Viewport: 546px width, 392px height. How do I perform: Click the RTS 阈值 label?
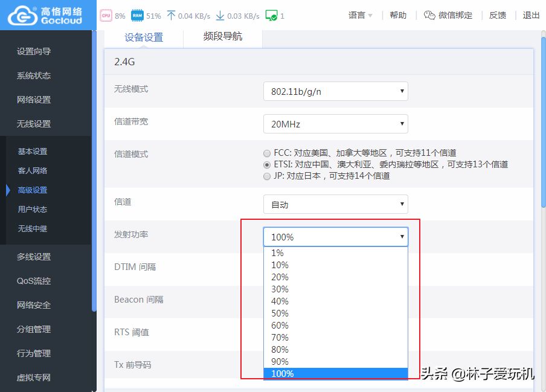[131, 332]
